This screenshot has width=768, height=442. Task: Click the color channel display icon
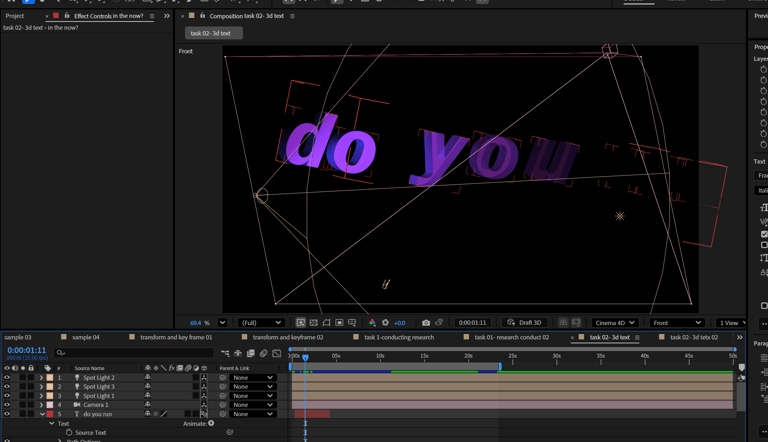point(372,323)
